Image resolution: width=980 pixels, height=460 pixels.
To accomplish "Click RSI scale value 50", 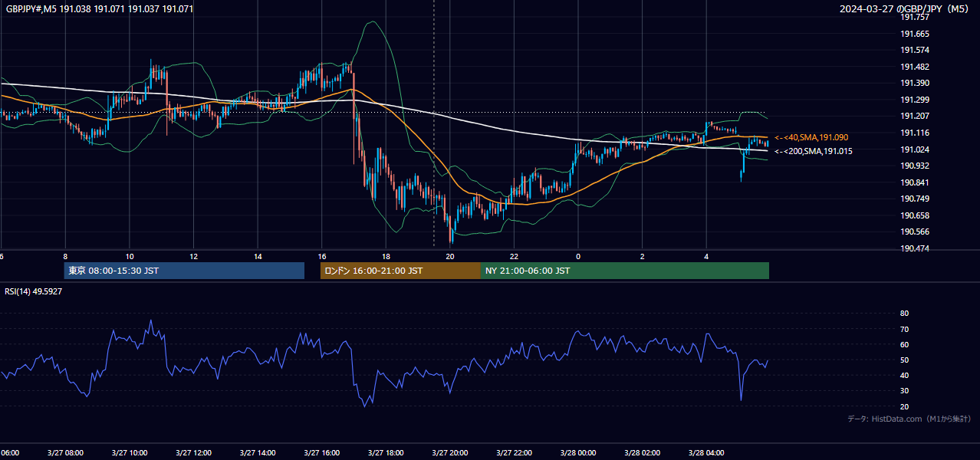I will coord(904,360).
